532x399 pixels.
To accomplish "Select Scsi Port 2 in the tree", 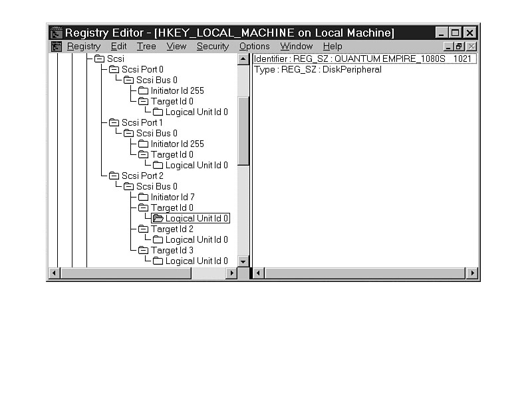I will pyautogui.click(x=142, y=176).
